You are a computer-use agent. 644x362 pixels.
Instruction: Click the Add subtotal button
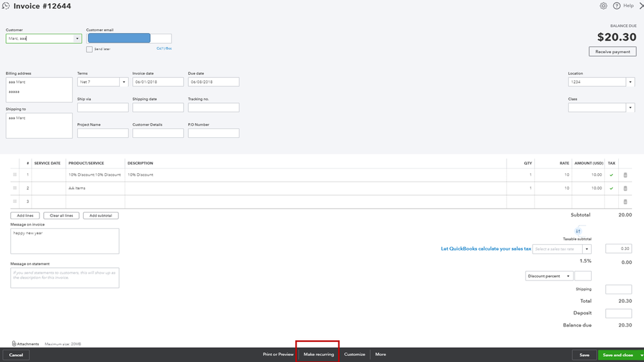pos(101,216)
